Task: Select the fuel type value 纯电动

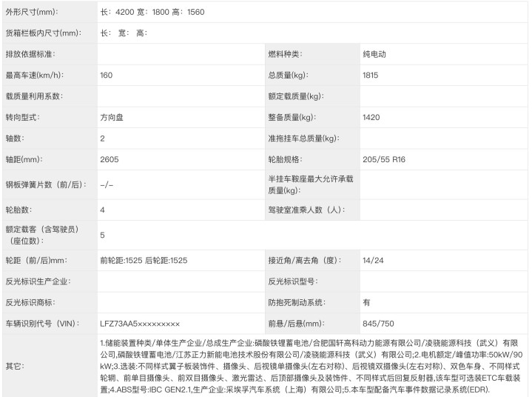Action: [x=374, y=54]
